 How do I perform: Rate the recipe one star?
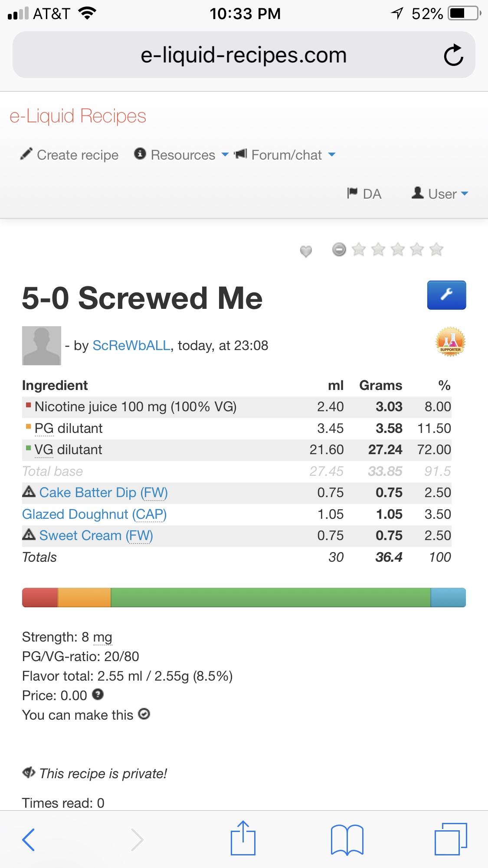click(359, 249)
